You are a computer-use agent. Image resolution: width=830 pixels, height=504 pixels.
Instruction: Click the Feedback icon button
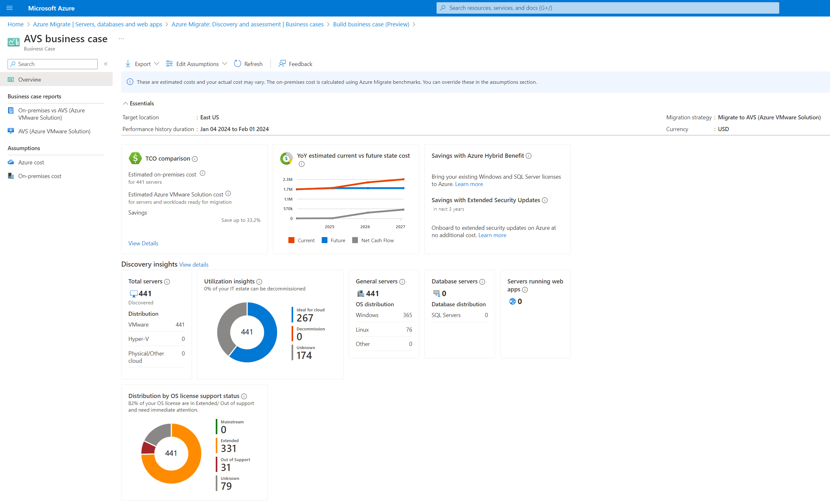[x=282, y=63]
